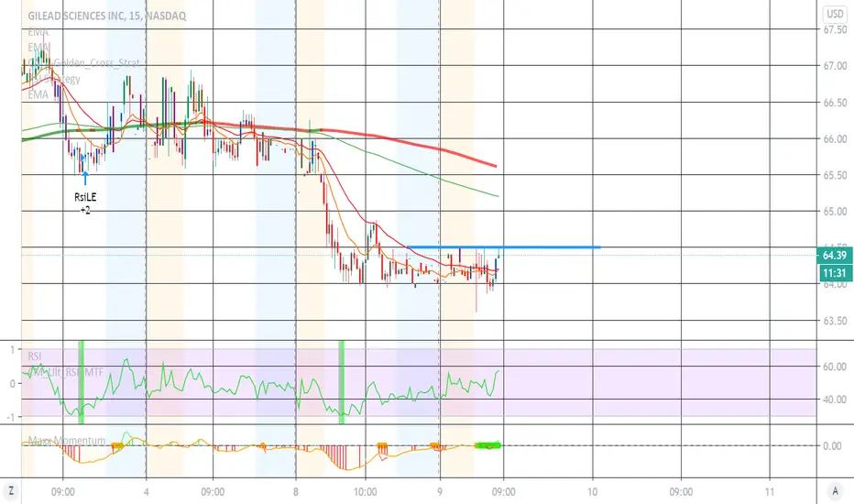Click the 67.50 price axis label

[x=835, y=29]
